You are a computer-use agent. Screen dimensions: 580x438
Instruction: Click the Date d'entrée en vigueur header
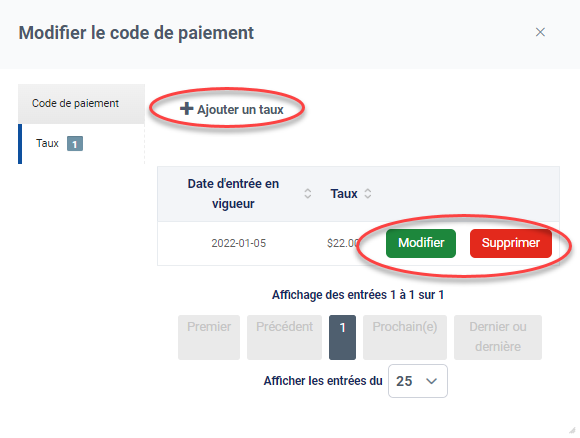[233, 193]
